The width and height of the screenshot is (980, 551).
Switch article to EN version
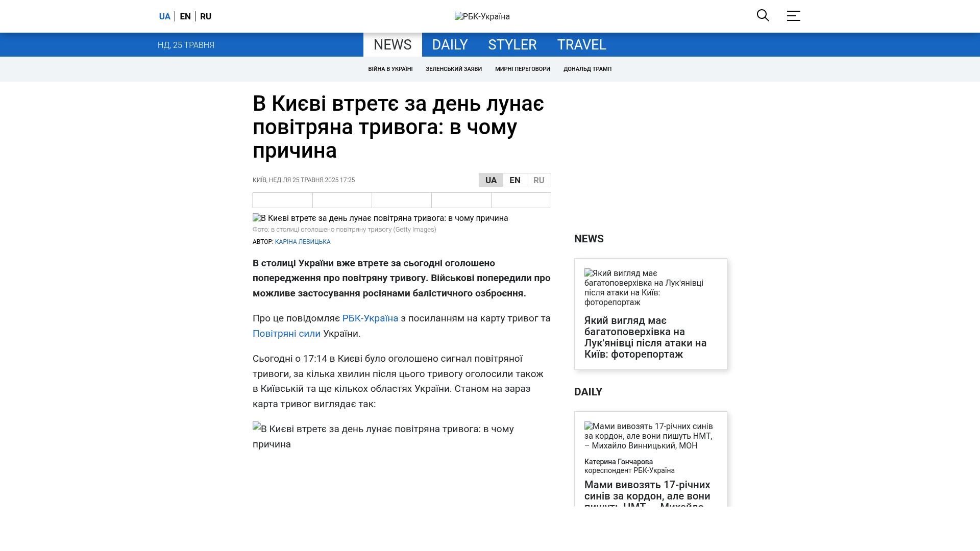tap(514, 180)
